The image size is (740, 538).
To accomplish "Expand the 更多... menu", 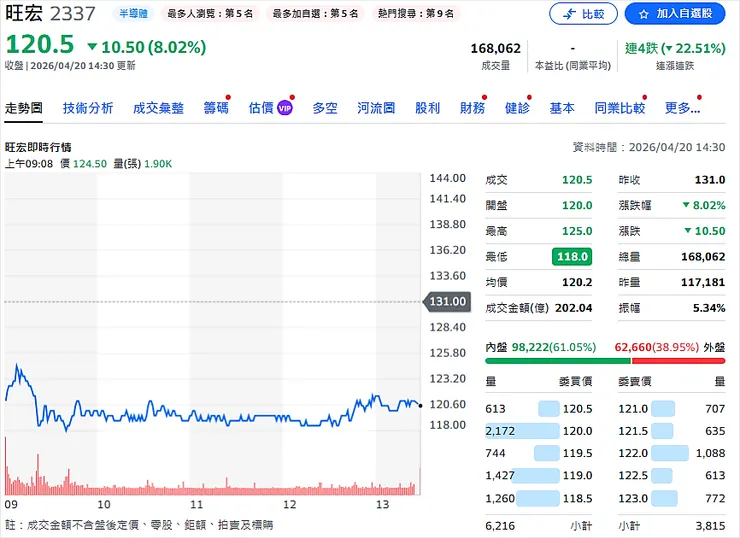I will tap(682, 108).
